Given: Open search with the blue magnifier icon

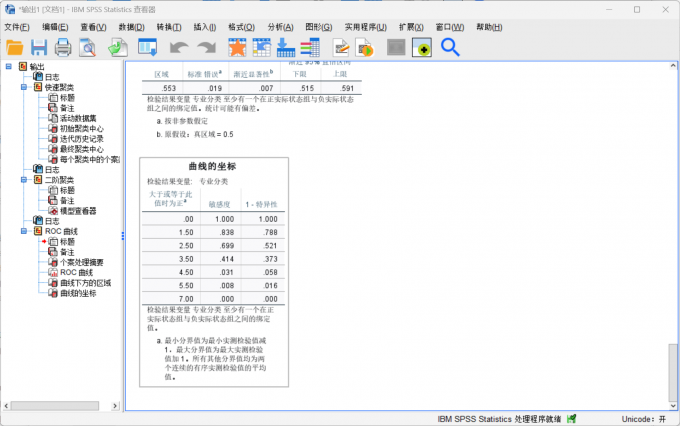Looking at the screenshot, I should pyautogui.click(x=450, y=47).
